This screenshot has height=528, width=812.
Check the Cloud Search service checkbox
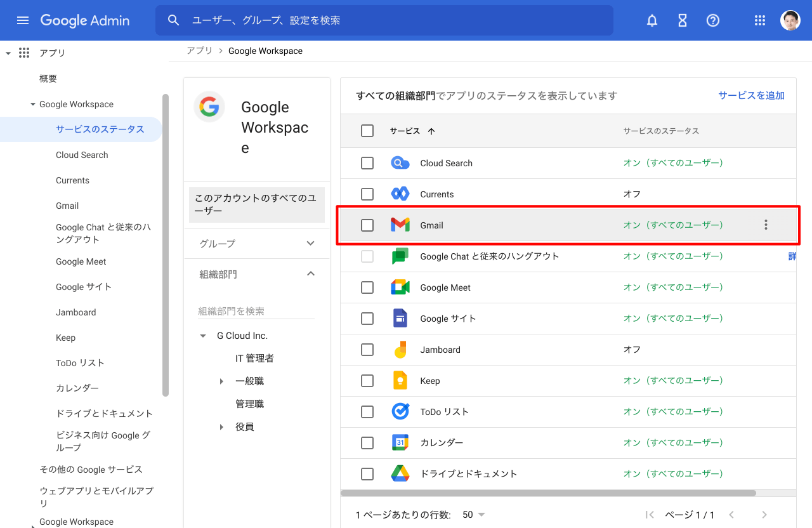[x=367, y=163]
